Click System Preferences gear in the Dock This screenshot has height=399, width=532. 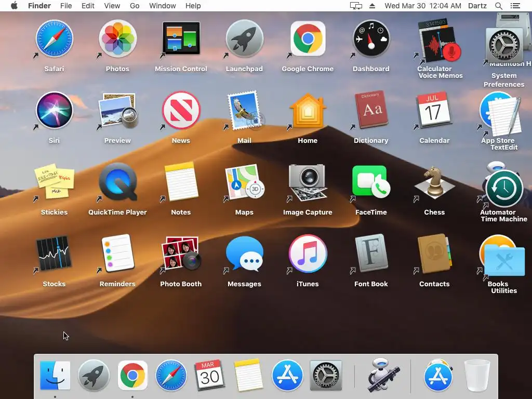click(326, 375)
